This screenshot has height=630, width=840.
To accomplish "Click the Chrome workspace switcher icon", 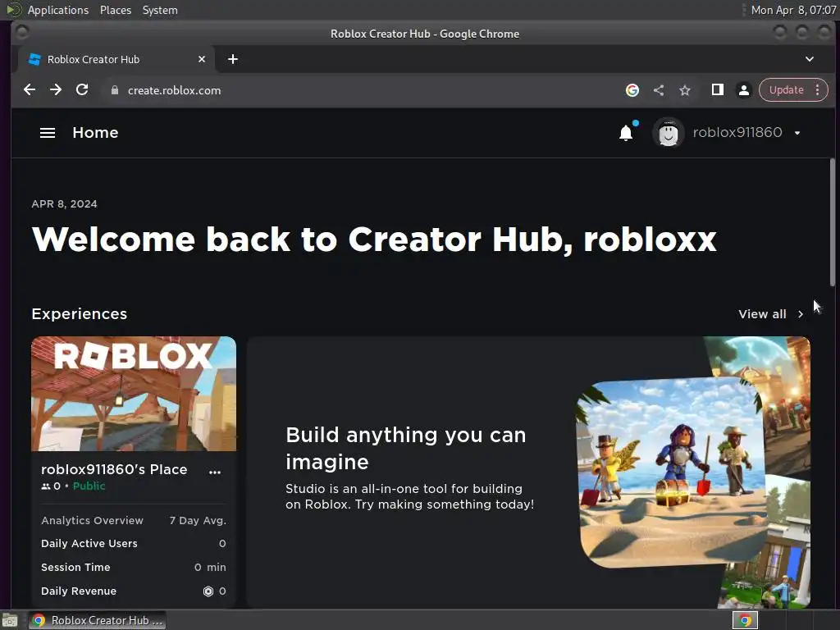I will pos(745,620).
